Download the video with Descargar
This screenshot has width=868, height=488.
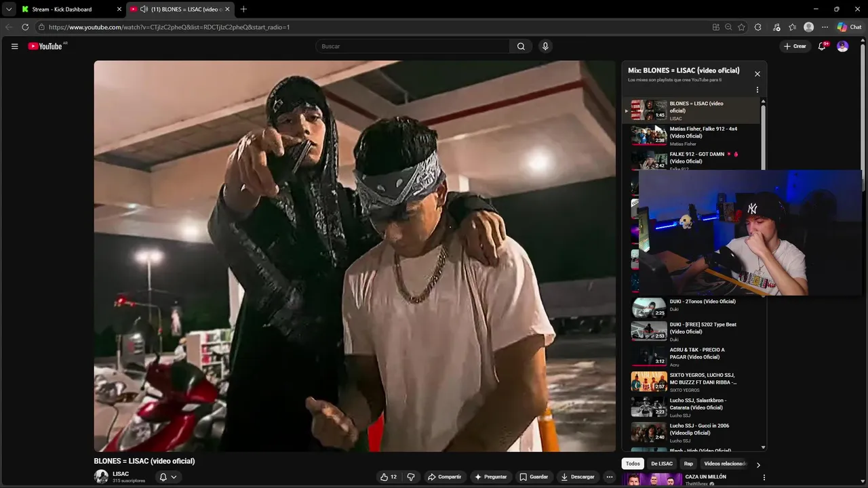(x=578, y=476)
